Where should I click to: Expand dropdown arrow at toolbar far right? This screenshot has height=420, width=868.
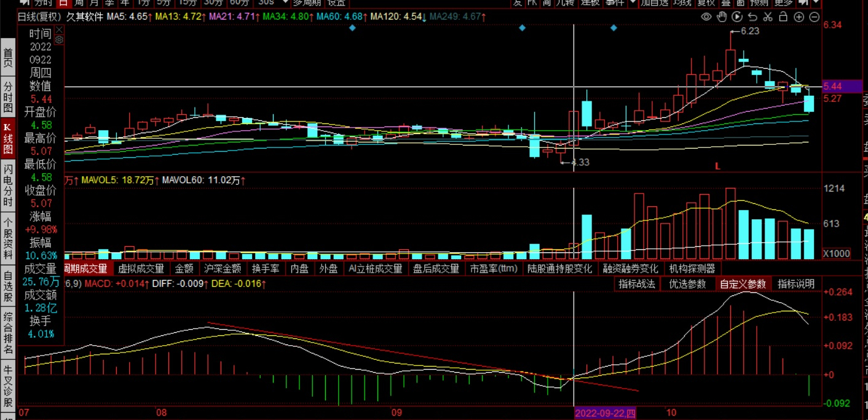point(816,3)
